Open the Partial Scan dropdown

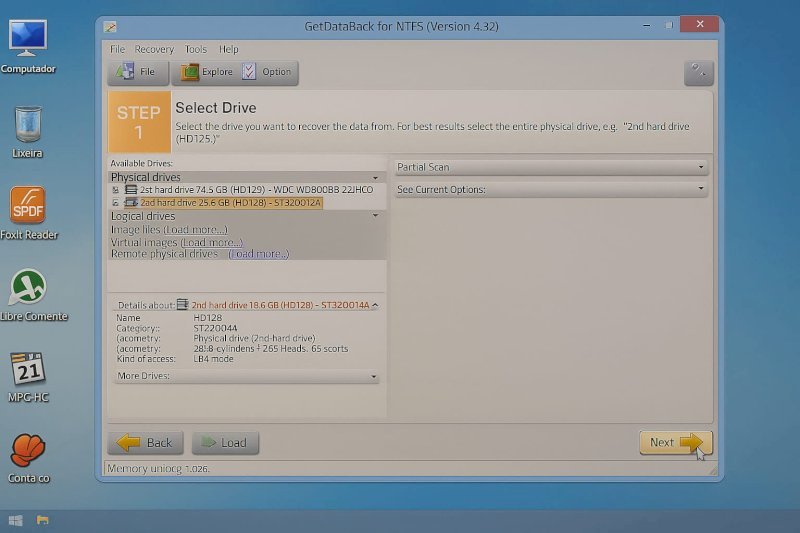click(550, 167)
